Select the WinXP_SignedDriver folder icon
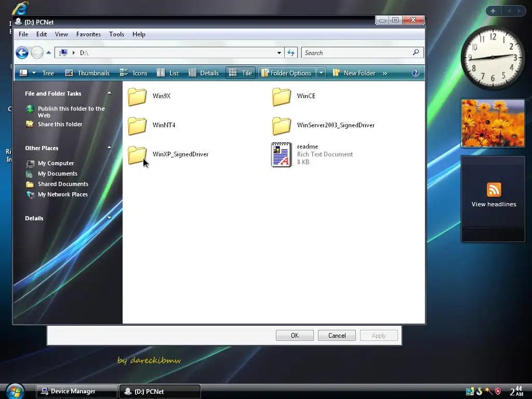 point(137,155)
